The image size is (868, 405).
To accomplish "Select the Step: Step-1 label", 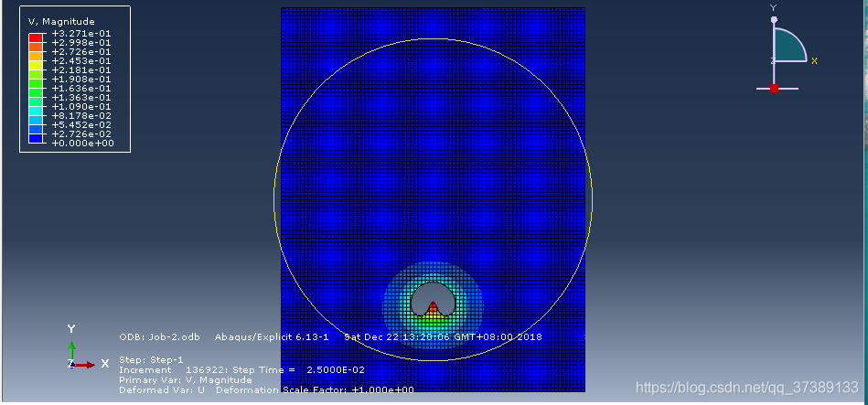I will 151,359.
